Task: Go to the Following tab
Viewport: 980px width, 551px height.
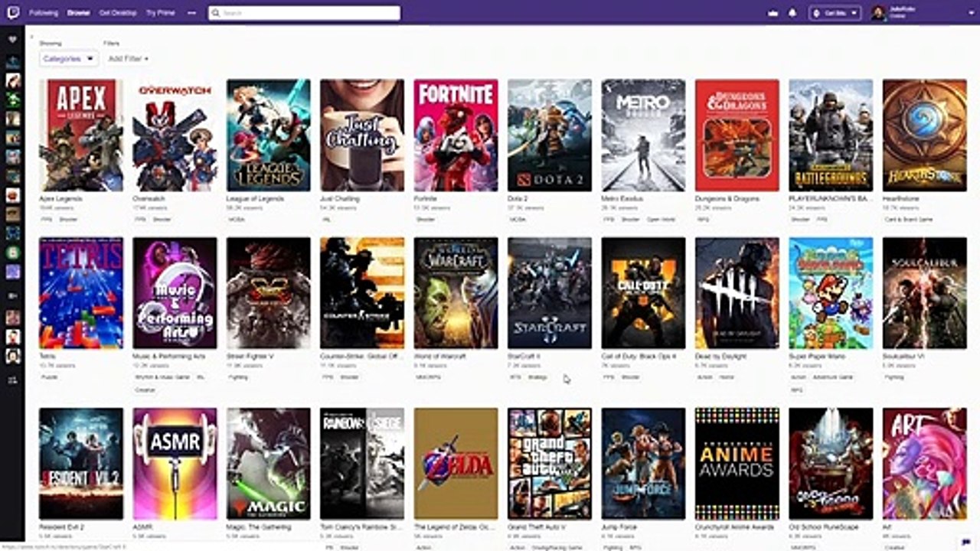Action: tap(43, 13)
